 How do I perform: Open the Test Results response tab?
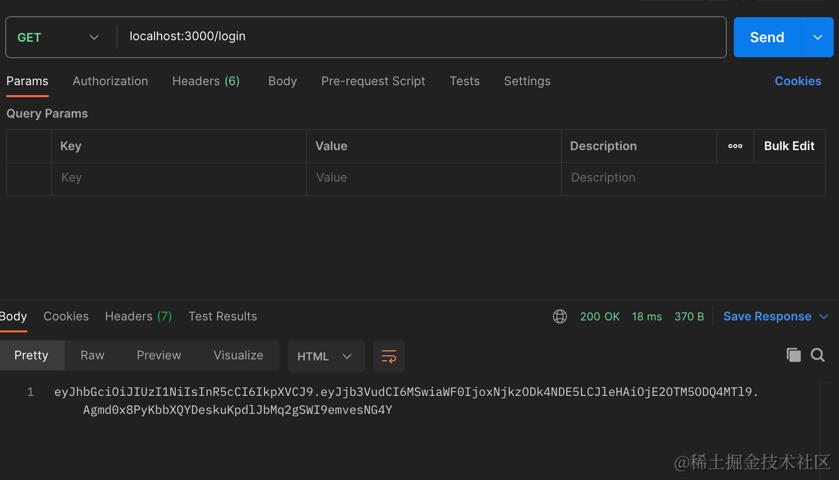222,316
